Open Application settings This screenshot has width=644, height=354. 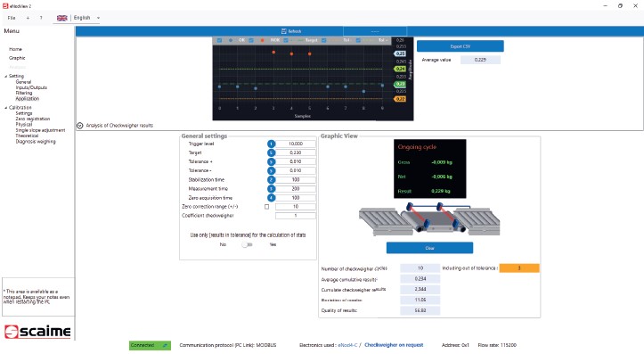(28, 99)
